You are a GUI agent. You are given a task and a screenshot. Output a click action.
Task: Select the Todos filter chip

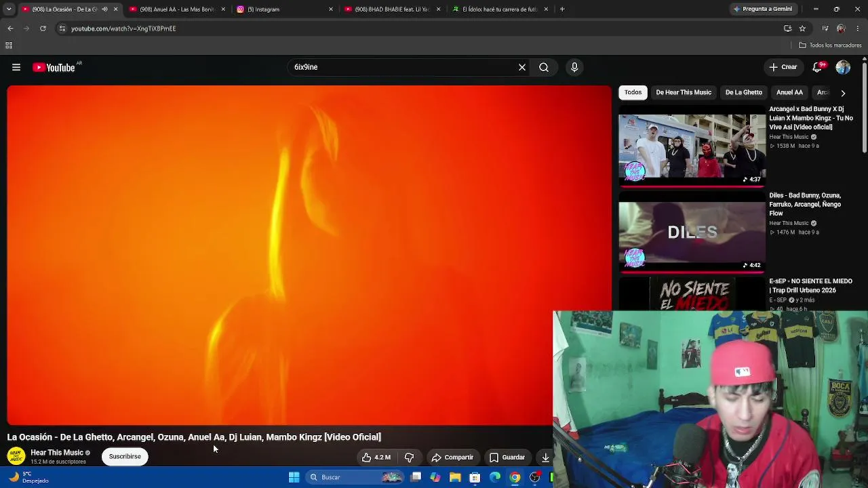pos(633,92)
